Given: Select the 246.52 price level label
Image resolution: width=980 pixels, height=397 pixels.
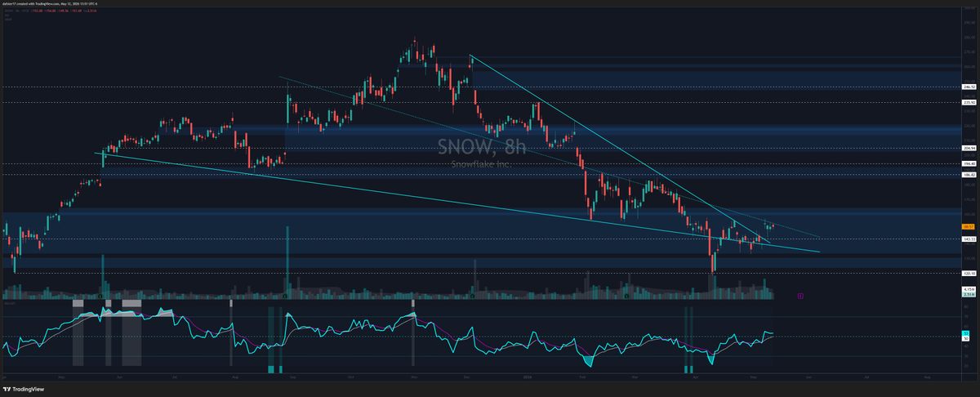Looking at the screenshot, I should [970, 87].
